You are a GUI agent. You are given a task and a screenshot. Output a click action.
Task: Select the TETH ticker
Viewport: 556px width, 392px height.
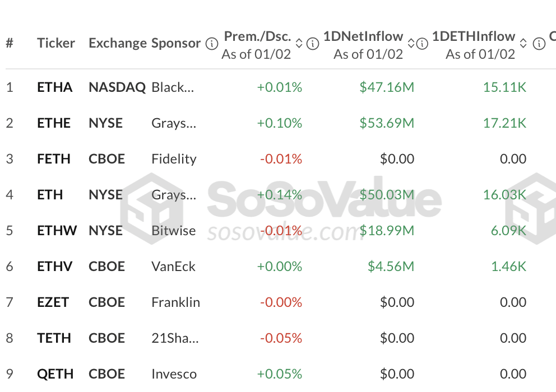[x=54, y=338]
